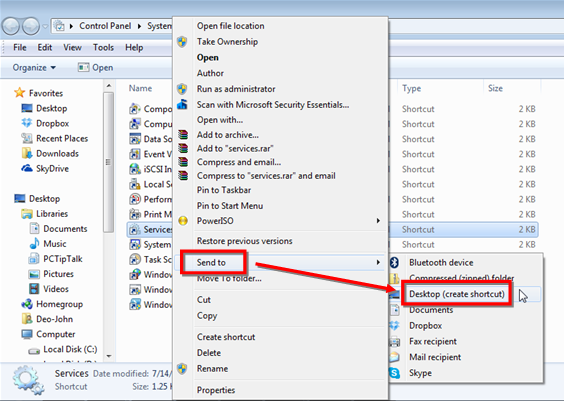The height and width of the screenshot is (401, 564).
Task: Sort by the Type column header
Action: click(x=411, y=88)
